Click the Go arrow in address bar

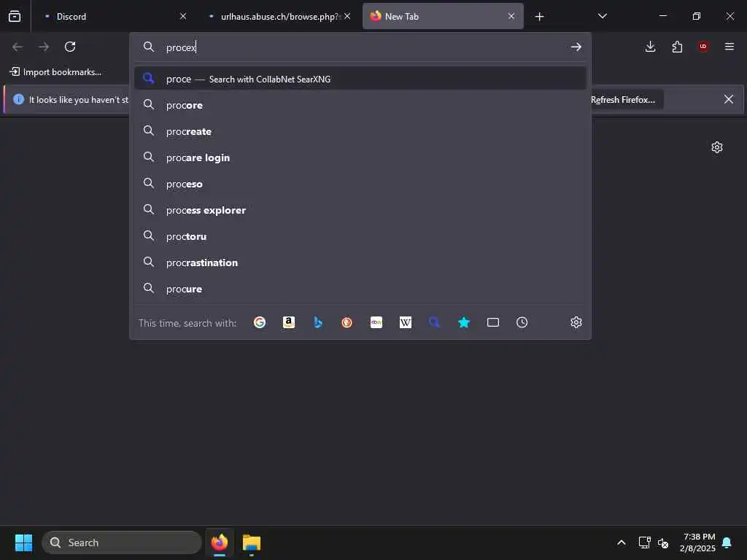576,47
